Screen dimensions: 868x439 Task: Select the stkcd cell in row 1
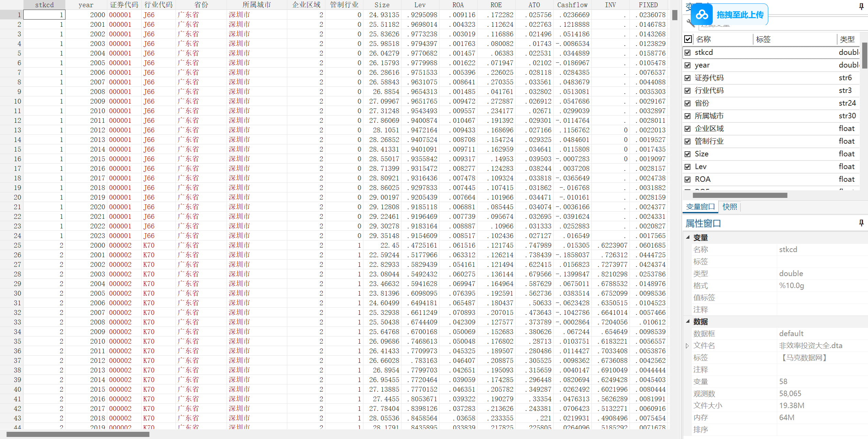tap(44, 15)
